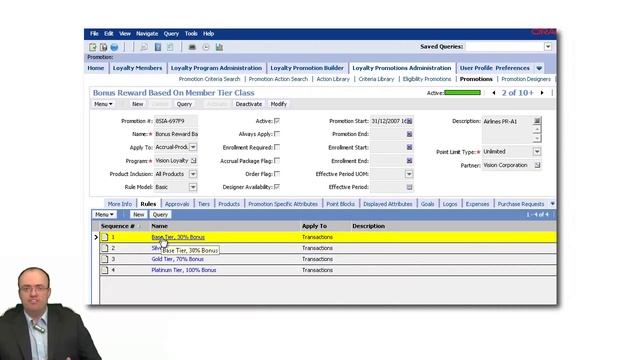Image resolution: width=640 pixels, height=360 pixels.
Task: Open the Products detail tab
Action: pyautogui.click(x=229, y=204)
